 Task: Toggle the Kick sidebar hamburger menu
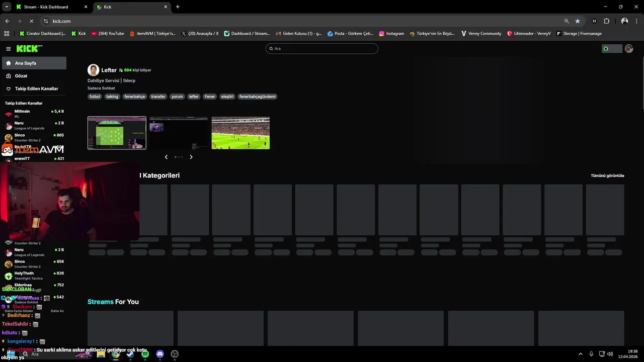click(x=9, y=49)
